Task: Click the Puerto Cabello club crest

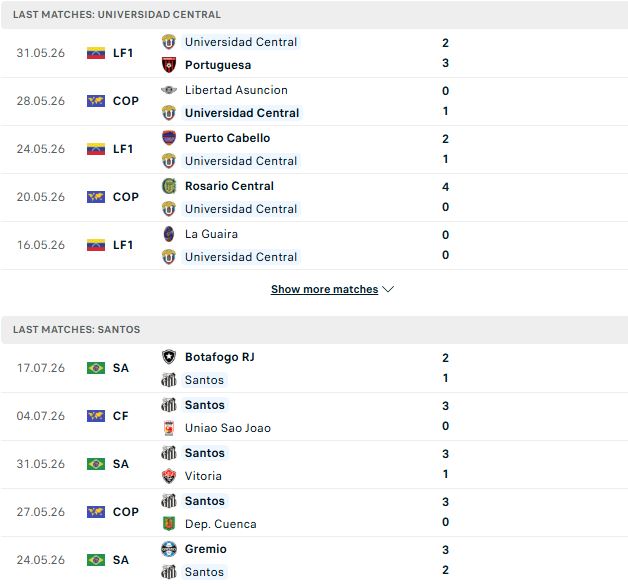Action: coord(169,138)
